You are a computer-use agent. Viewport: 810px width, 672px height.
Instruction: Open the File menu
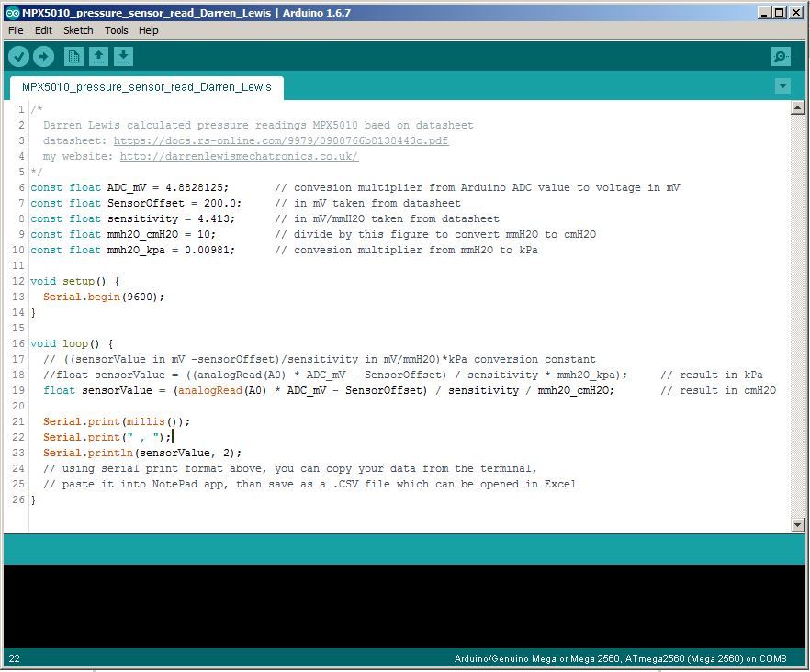pyautogui.click(x=15, y=30)
